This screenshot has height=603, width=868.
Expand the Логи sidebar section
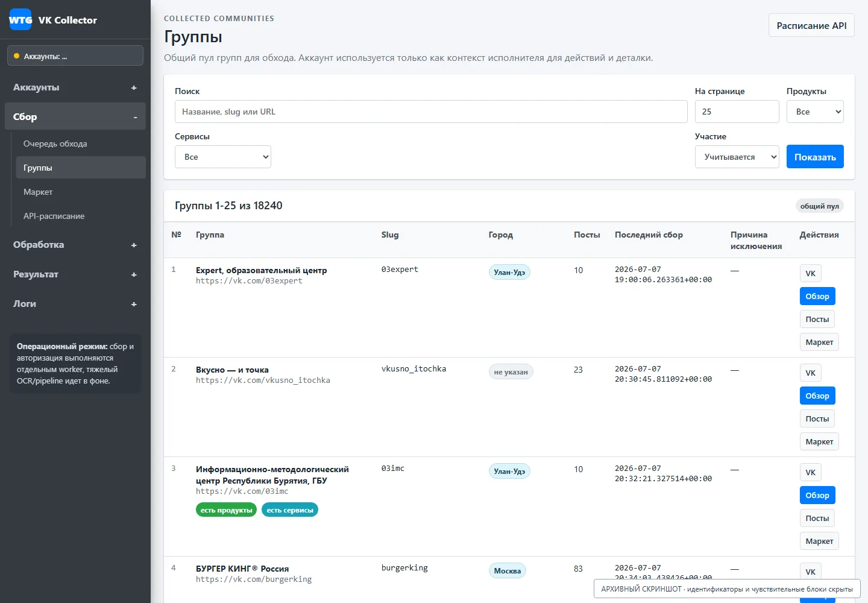pyautogui.click(x=75, y=304)
